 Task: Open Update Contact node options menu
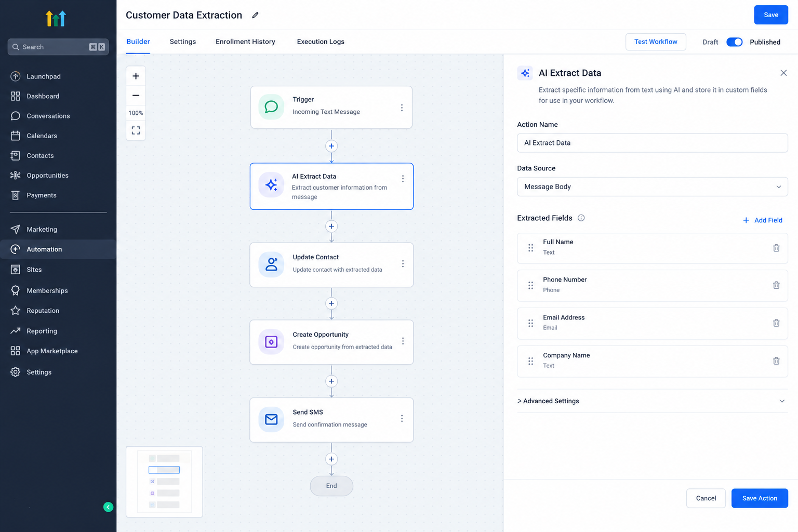403,264
